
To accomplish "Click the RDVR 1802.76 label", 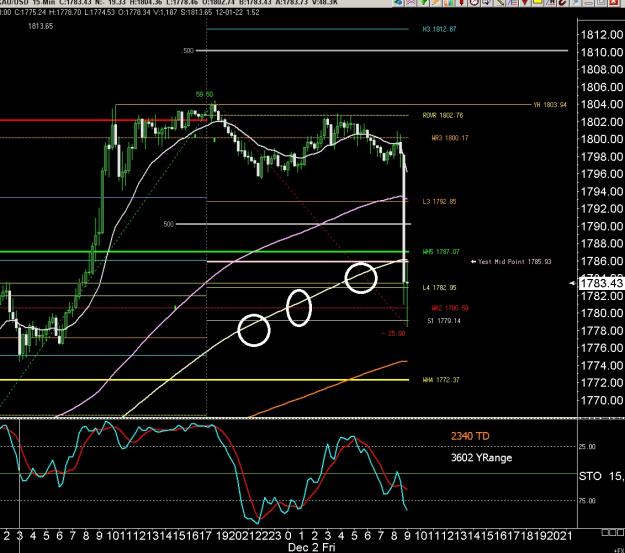I will tap(443, 116).
